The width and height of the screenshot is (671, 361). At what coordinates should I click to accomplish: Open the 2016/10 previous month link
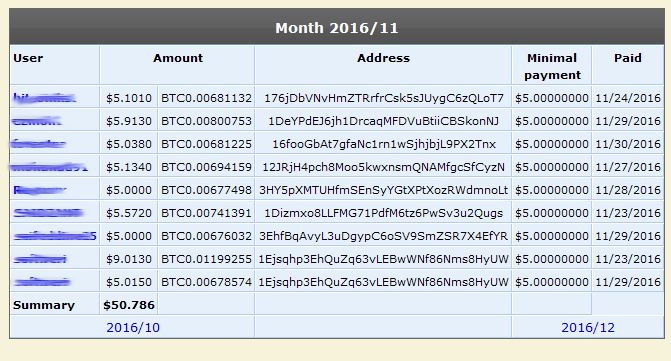[133, 328]
